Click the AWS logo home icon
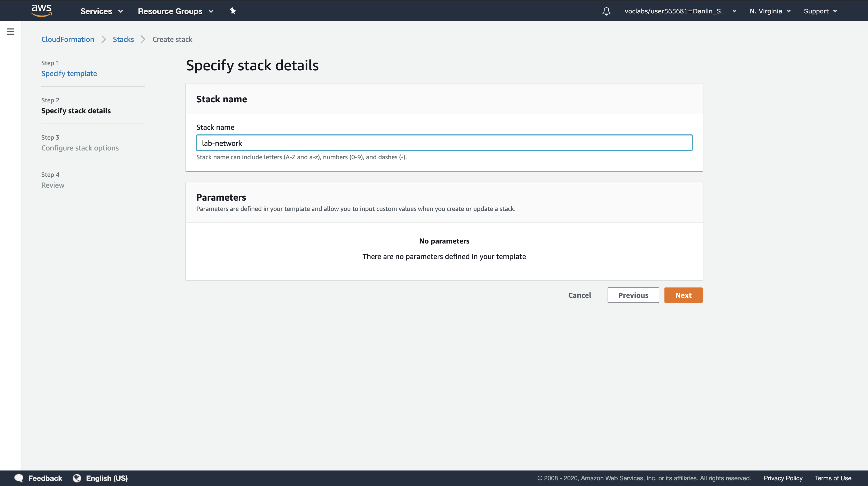868x486 pixels. click(41, 10)
